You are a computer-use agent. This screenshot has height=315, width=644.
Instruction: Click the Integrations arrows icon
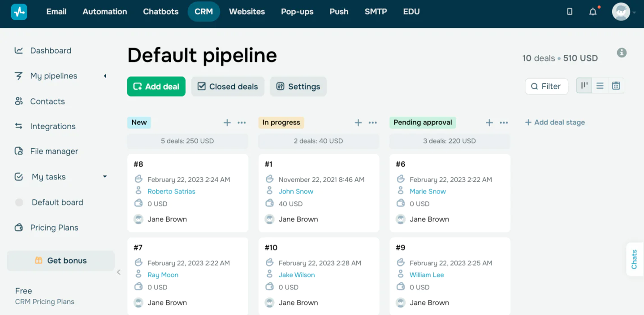click(19, 126)
